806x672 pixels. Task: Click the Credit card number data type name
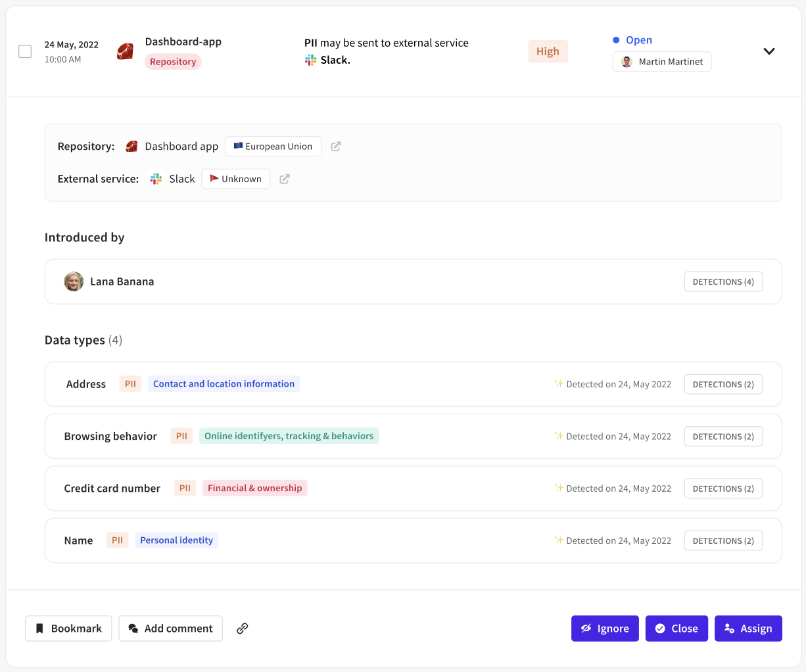click(x=112, y=488)
